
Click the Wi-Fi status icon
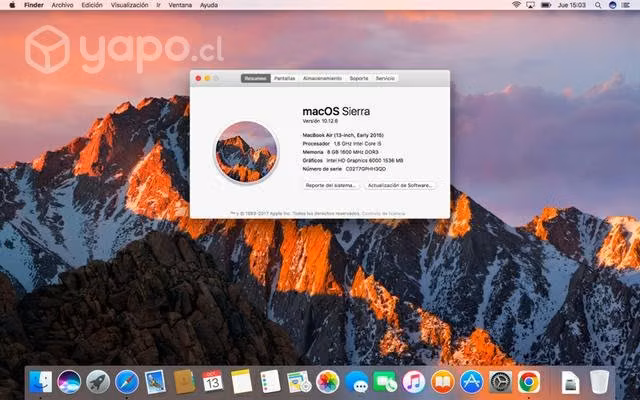pyautogui.click(x=516, y=5)
